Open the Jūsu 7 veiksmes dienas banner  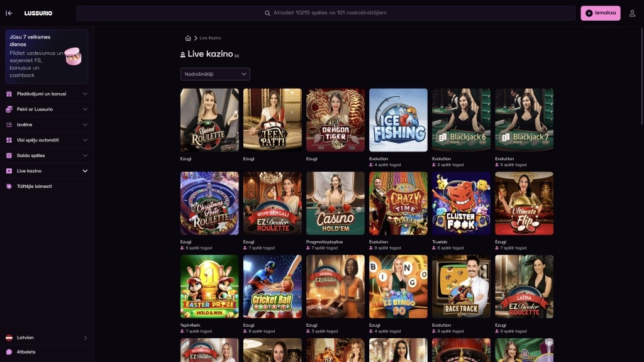click(x=47, y=56)
